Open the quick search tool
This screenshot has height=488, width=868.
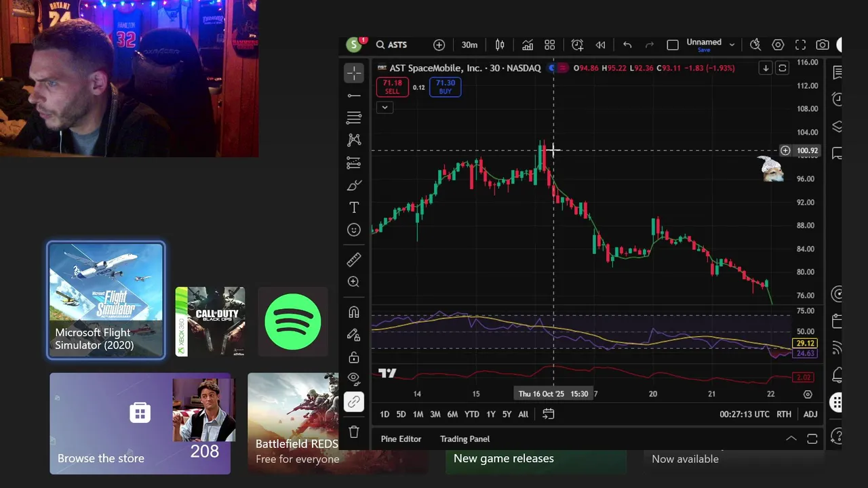pos(755,45)
